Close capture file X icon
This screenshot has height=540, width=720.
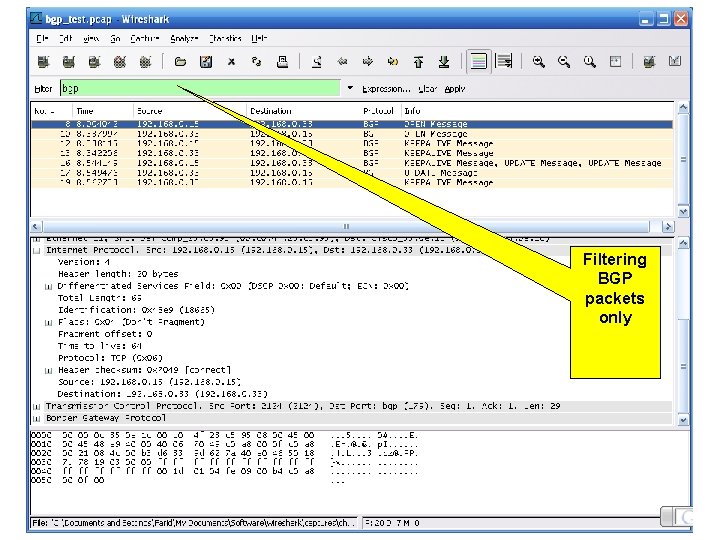point(231,62)
